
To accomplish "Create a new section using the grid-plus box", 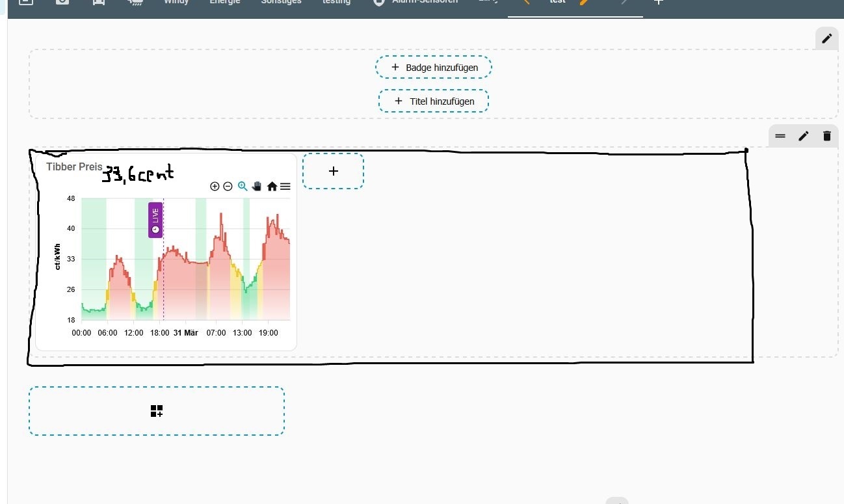I will click(x=156, y=411).
